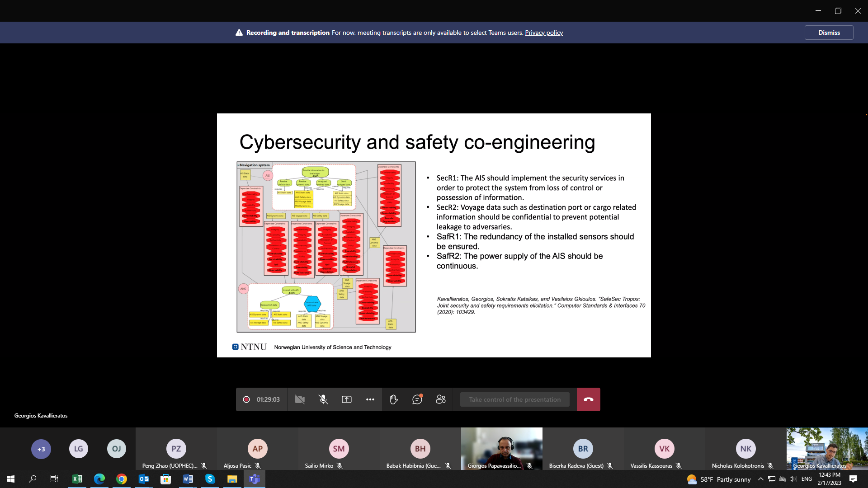Screen dimensions: 868x488
Task: Open the more actions ellipsis menu
Action: click(x=370, y=399)
